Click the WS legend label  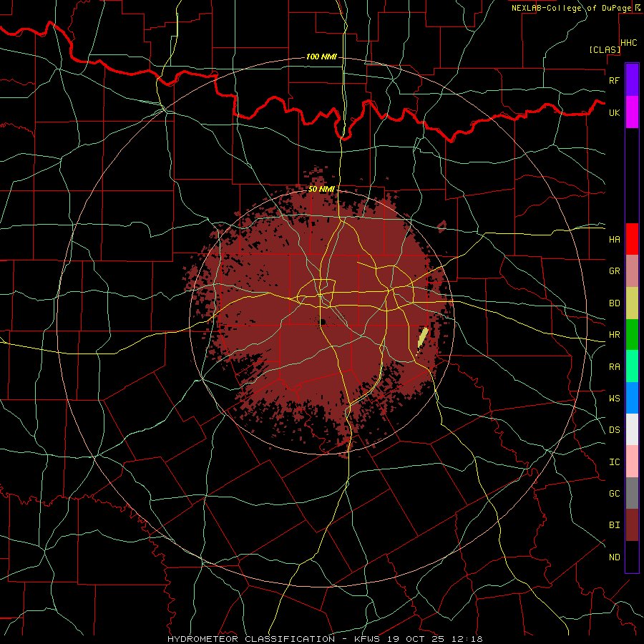tap(614, 399)
